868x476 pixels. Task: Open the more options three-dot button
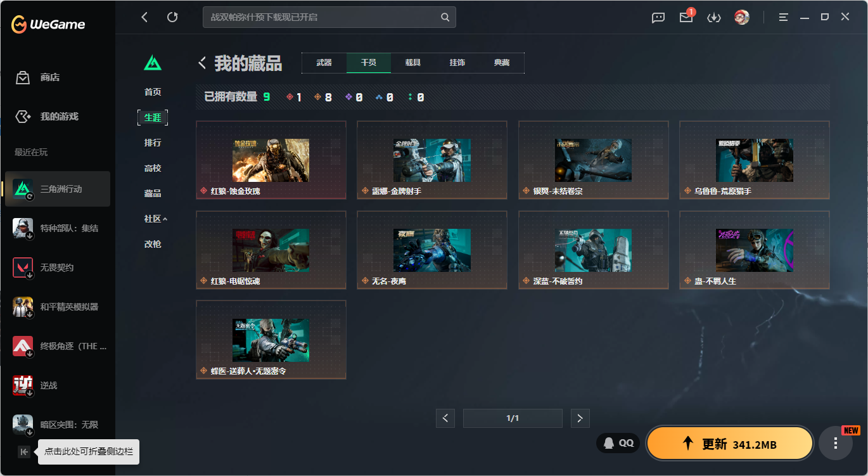pyautogui.click(x=836, y=443)
